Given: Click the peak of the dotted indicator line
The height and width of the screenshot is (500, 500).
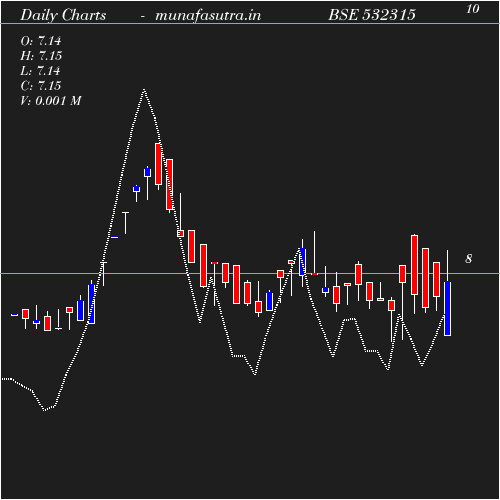Looking at the screenshot, I should (144, 89).
